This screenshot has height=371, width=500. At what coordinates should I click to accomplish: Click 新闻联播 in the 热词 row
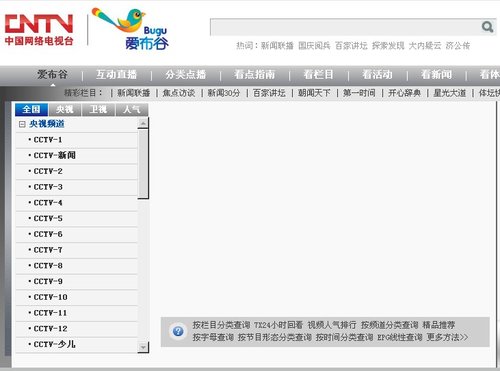click(277, 46)
